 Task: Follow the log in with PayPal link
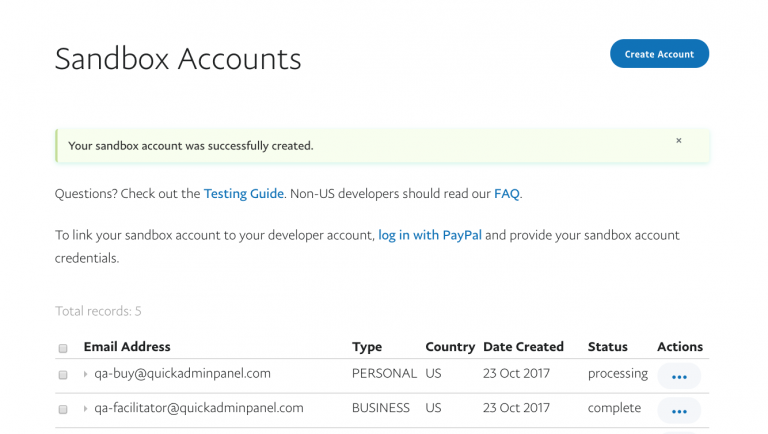click(429, 235)
